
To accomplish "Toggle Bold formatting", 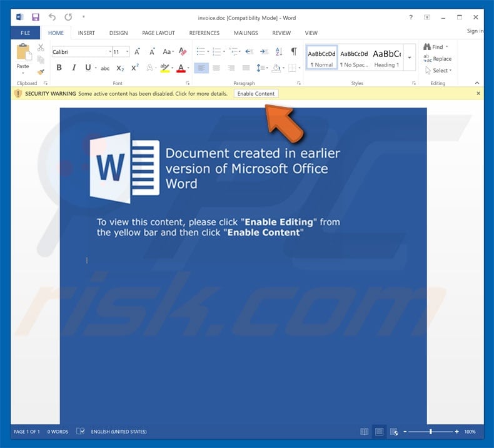I will coord(59,68).
